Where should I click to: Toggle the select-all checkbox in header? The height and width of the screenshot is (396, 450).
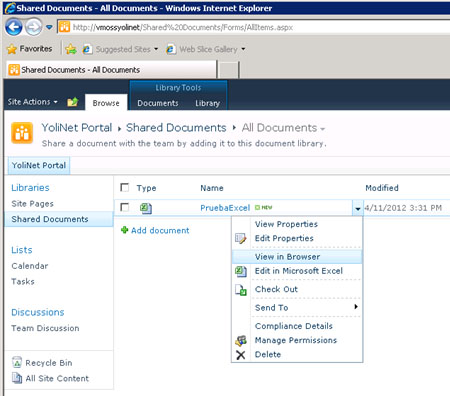point(124,187)
